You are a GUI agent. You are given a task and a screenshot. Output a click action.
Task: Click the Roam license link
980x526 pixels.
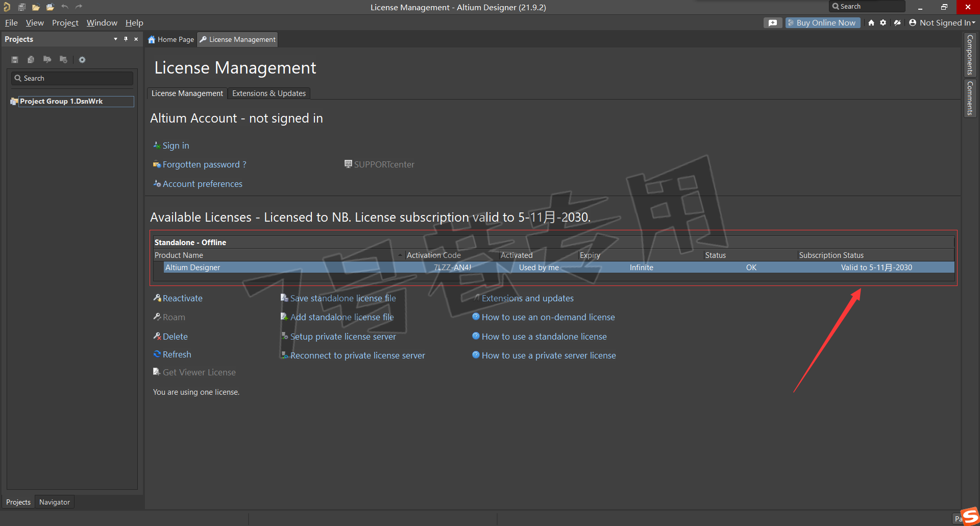coord(169,317)
